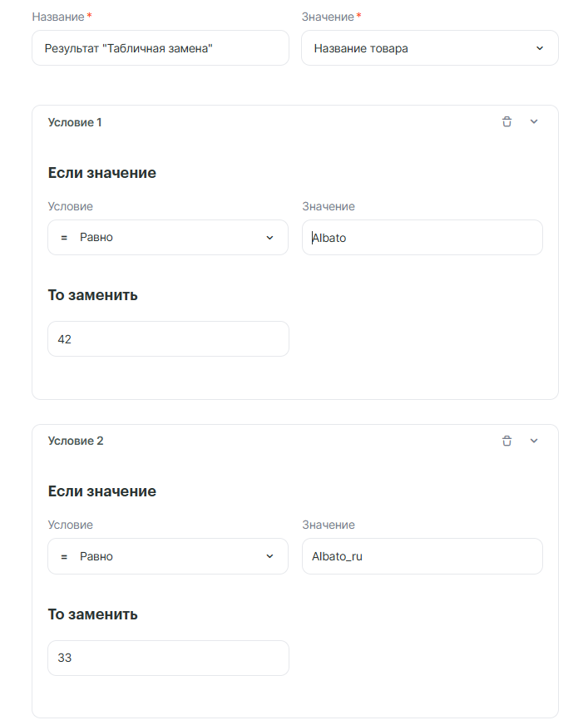Click the Albato value field
The width and height of the screenshot is (588, 725).
click(x=422, y=238)
